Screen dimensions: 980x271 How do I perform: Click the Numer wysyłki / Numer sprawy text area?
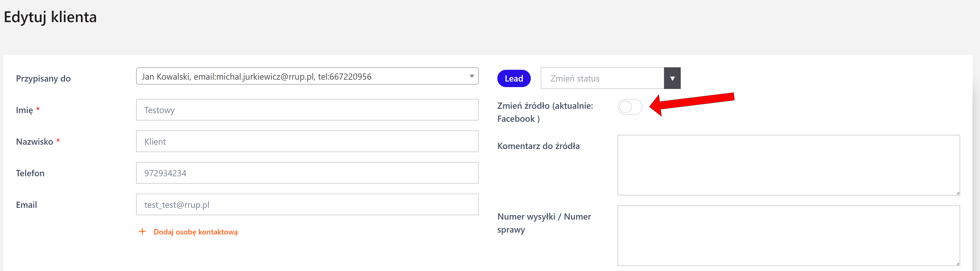pos(788,236)
